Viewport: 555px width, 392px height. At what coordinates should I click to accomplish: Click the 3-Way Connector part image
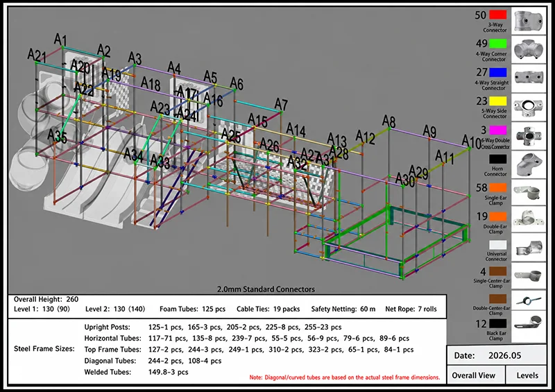(x=529, y=21)
